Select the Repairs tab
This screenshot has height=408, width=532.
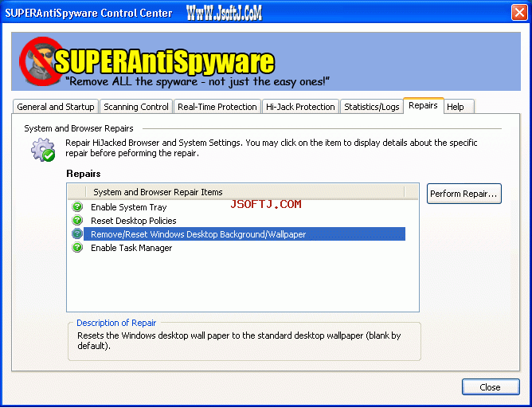(x=423, y=105)
